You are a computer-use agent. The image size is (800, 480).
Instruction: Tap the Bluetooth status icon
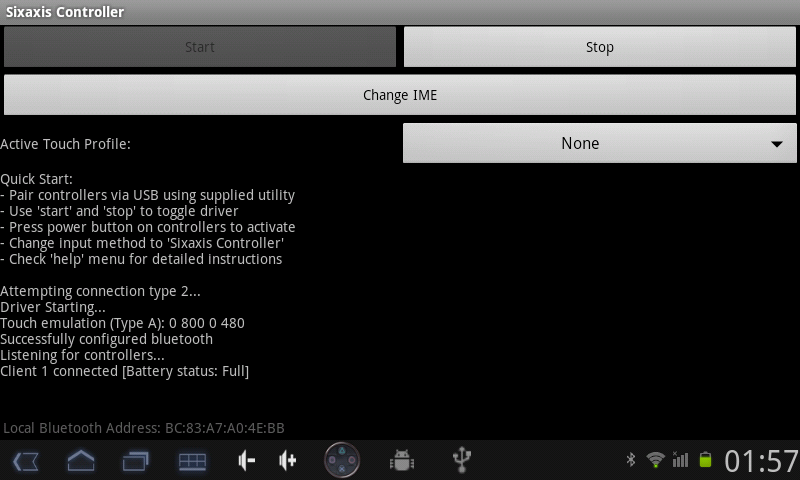(x=631, y=460)
